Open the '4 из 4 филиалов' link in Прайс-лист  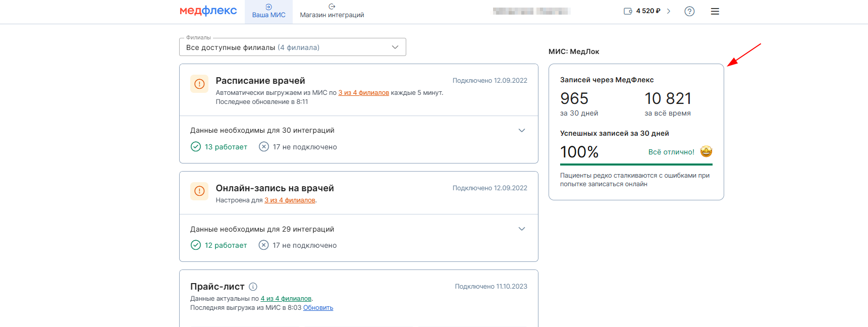click(x=286, y=299)
